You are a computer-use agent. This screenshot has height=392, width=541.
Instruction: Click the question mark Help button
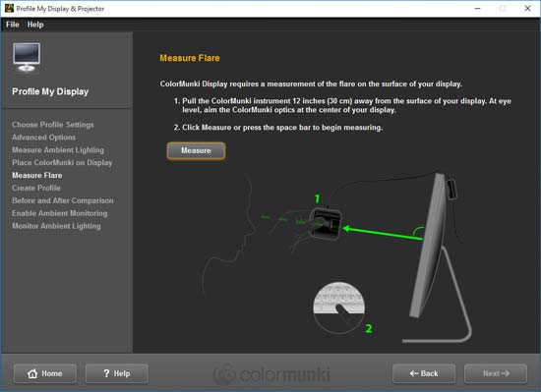[117, 373]
